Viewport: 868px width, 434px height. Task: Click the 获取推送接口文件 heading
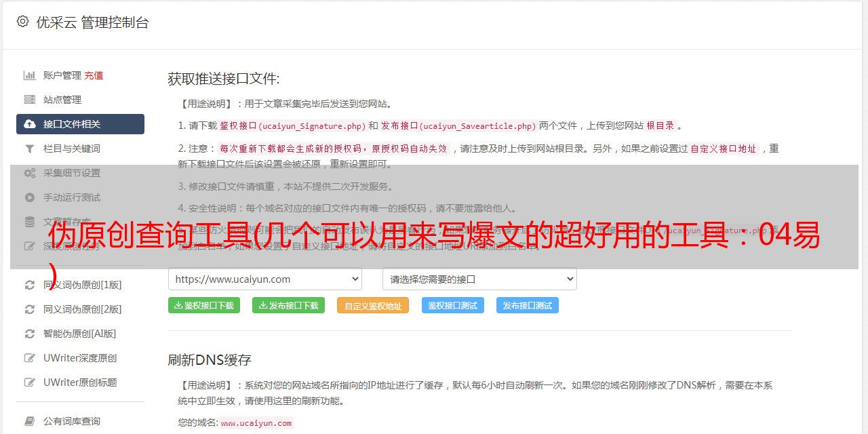pyautogui.click(x=224, y=79)
